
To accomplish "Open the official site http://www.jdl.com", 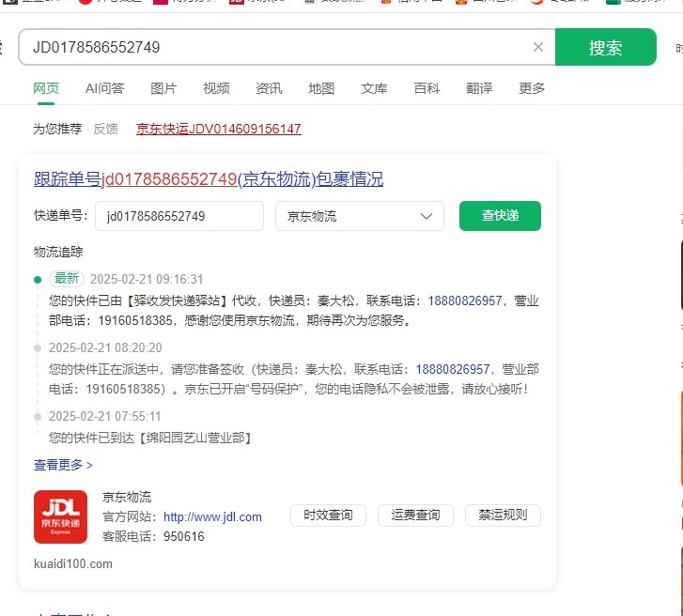I will tap(212, 516).
